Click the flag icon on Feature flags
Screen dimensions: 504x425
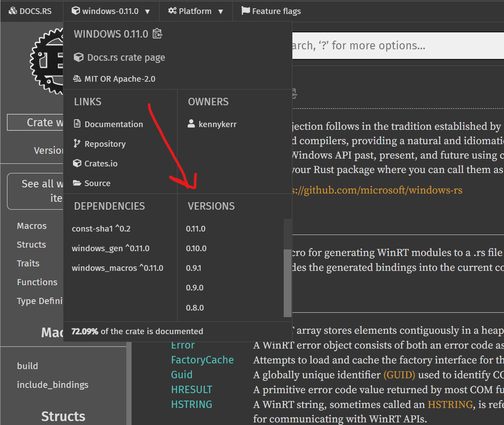coord(245,11)
